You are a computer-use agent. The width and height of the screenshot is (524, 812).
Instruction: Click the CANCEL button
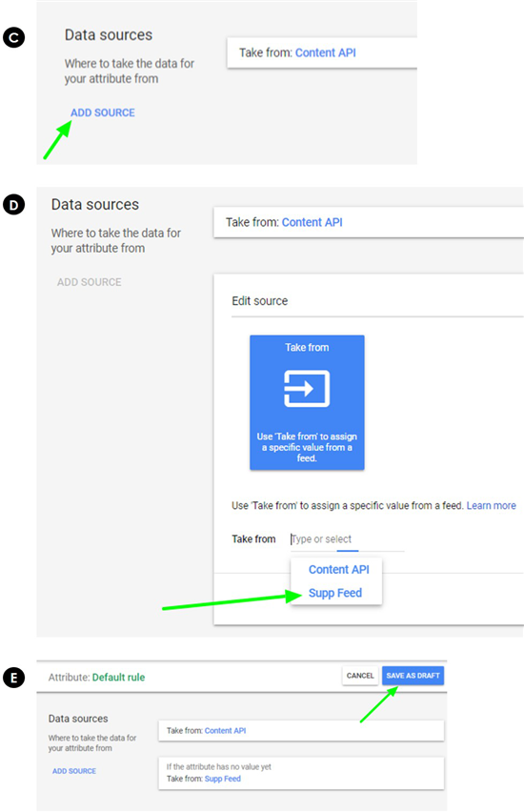point(360,676)
